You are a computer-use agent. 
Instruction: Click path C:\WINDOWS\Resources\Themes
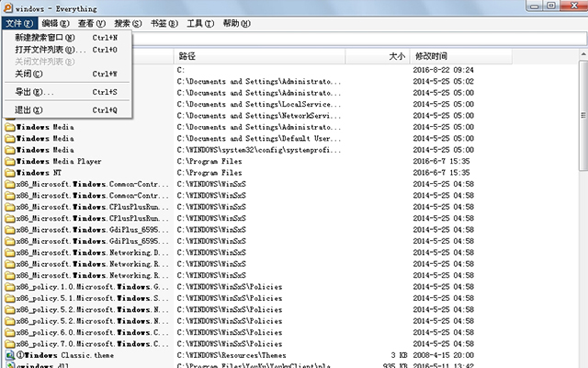[x=232, y=355]
